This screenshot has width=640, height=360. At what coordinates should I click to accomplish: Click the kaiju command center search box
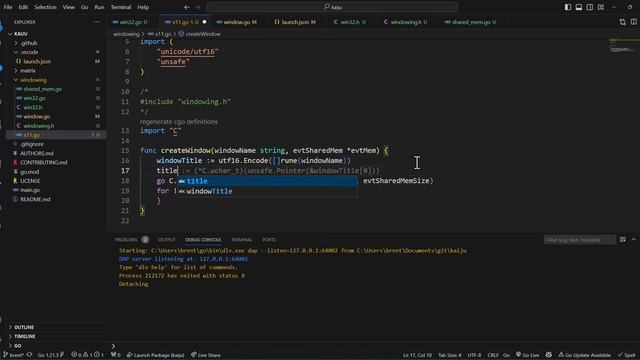[332, 7]
